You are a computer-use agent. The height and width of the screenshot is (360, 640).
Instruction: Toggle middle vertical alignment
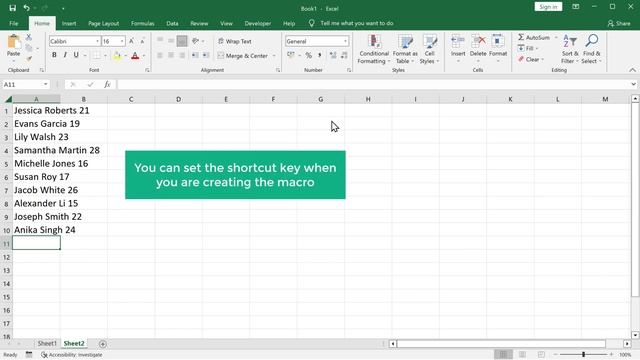[171, 41]
